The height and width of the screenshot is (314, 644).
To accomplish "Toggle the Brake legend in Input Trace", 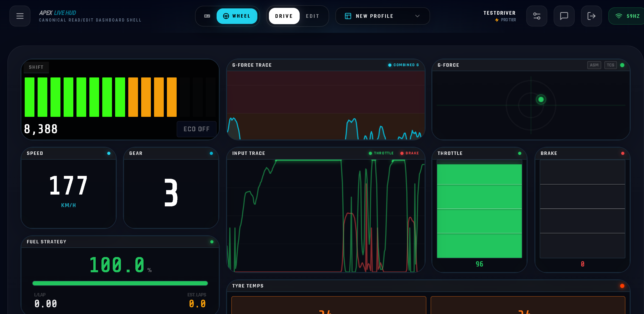I will point(409,153).
